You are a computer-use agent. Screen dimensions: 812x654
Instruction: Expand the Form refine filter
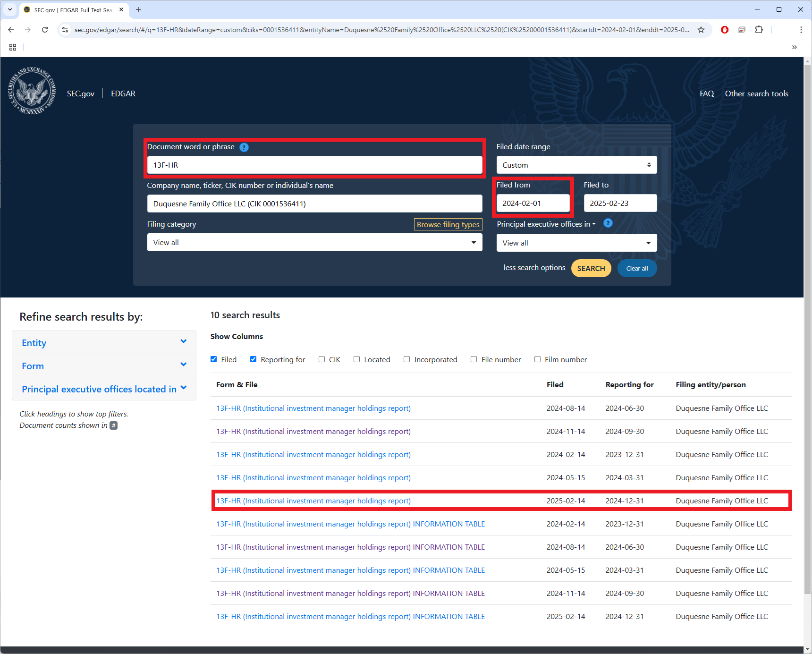coord(104,365)
